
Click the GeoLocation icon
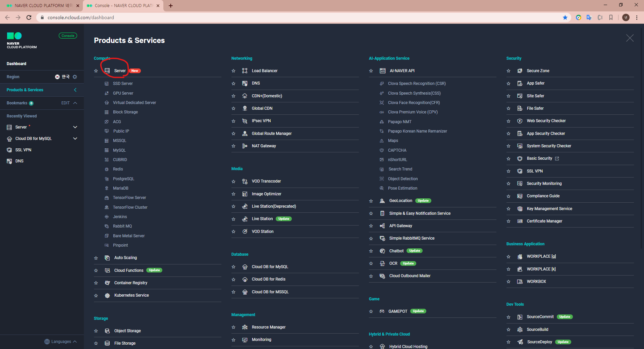pos(382,201)
